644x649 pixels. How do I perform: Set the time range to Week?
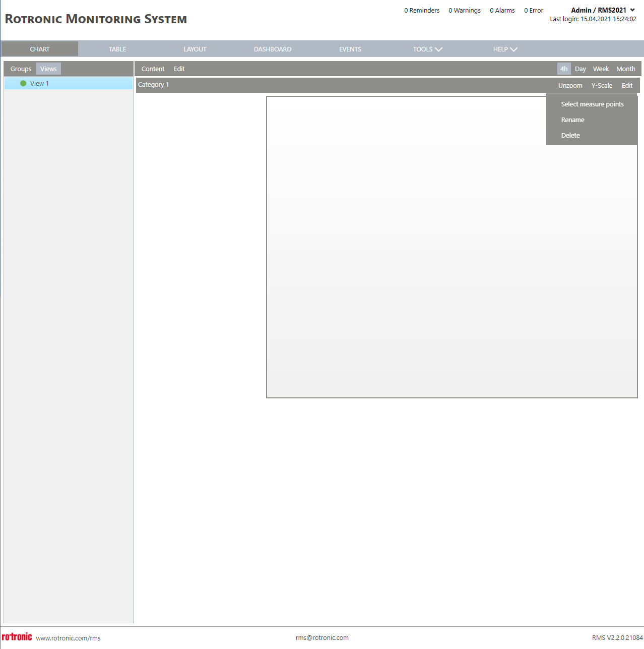(601, 69)
